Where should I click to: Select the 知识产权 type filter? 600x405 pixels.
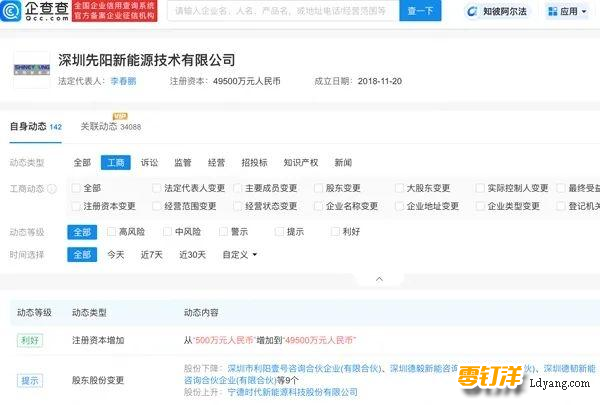tap(301, 163)
